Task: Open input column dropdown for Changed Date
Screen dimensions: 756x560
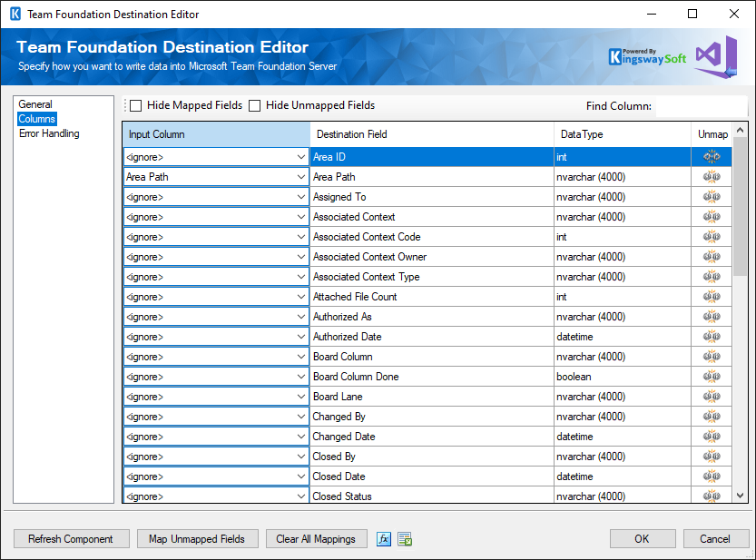Action: pos(301,437)
